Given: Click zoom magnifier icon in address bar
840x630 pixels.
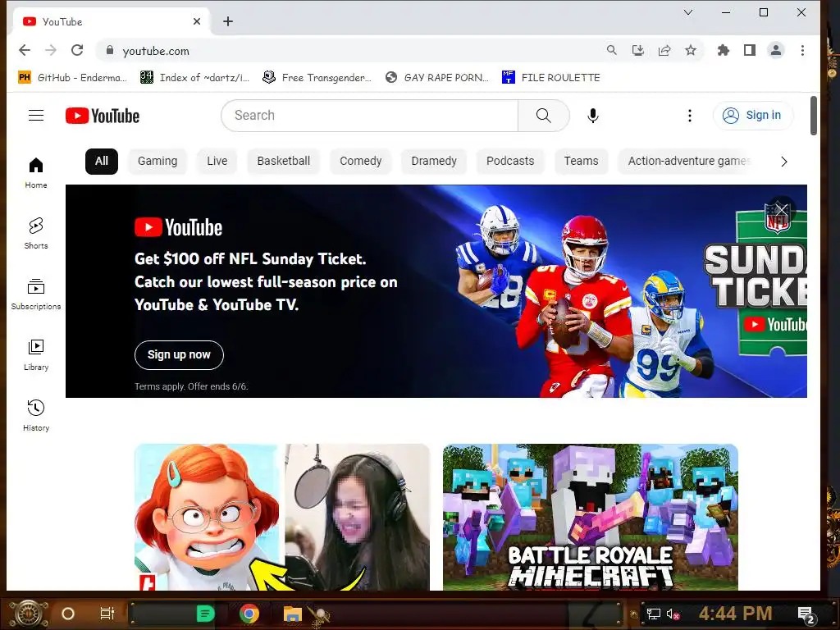Looking at the screenshot, I should tap(611, 50).
